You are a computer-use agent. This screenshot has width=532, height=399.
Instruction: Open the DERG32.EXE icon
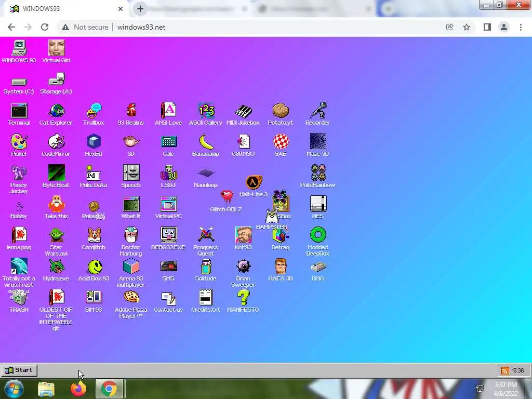(169, 235)
